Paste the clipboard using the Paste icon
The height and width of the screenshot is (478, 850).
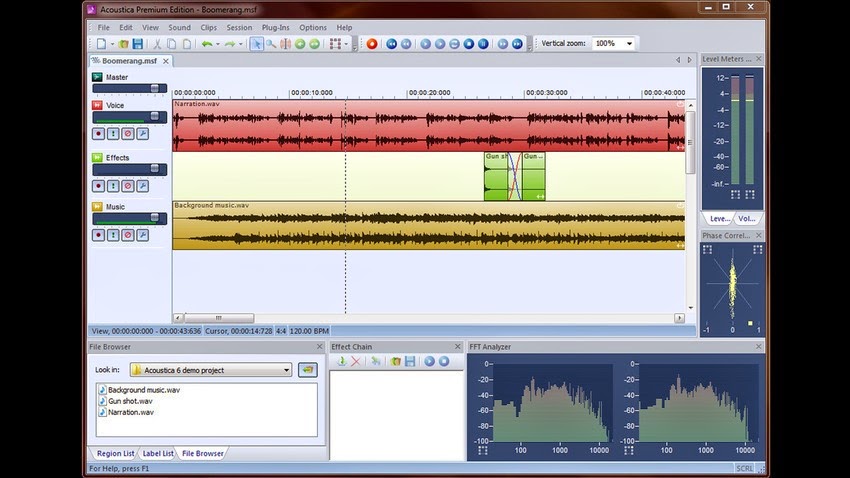click(x=186, y=44)
